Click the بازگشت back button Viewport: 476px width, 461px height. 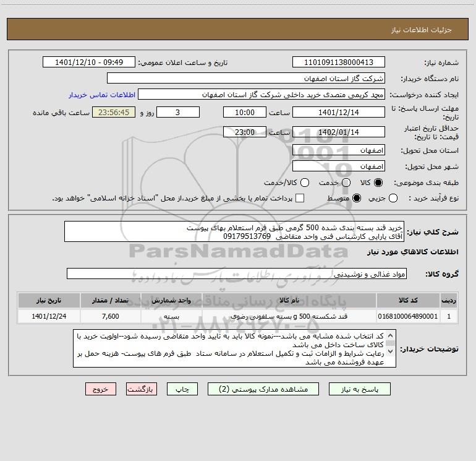pos(142,389)
